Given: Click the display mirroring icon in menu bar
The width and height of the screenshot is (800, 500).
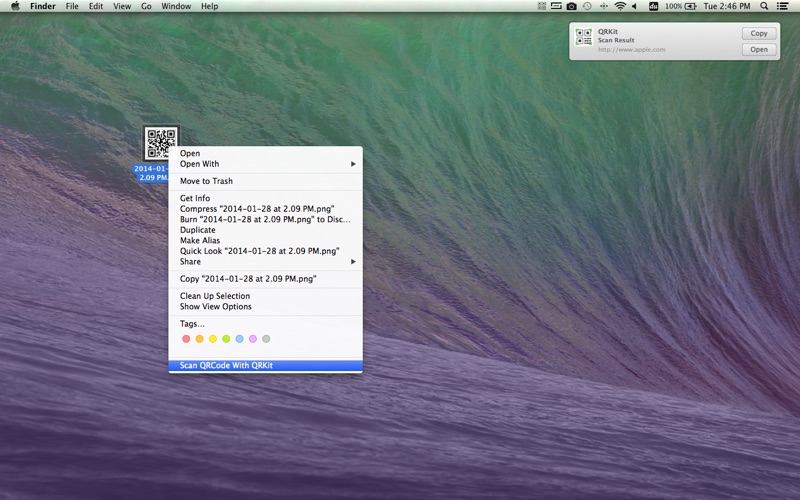Looking at the screenshot, I should 556,6.
